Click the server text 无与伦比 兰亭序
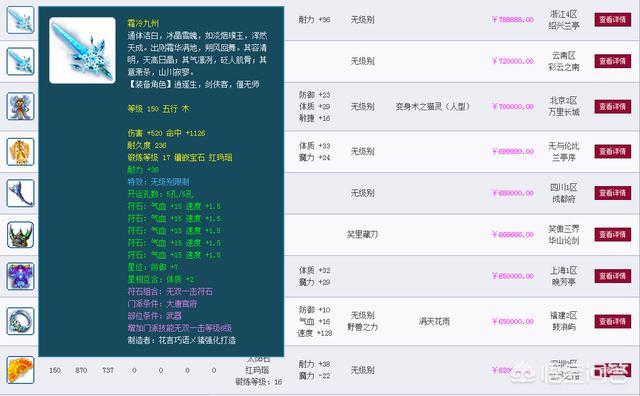This screenshot has width=640, height=396. (x=564, y=152)
